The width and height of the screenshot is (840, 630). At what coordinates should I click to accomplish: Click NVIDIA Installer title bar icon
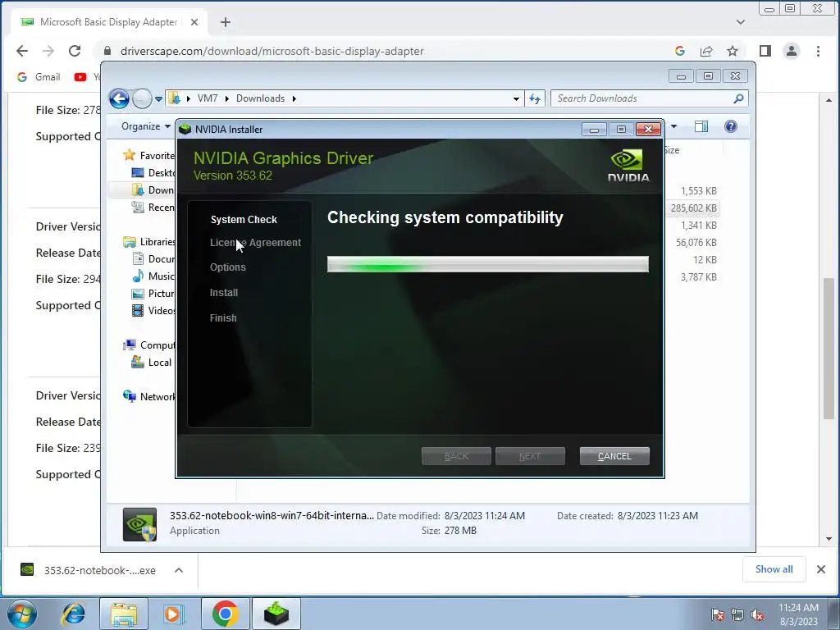click(x=185, y=129)
